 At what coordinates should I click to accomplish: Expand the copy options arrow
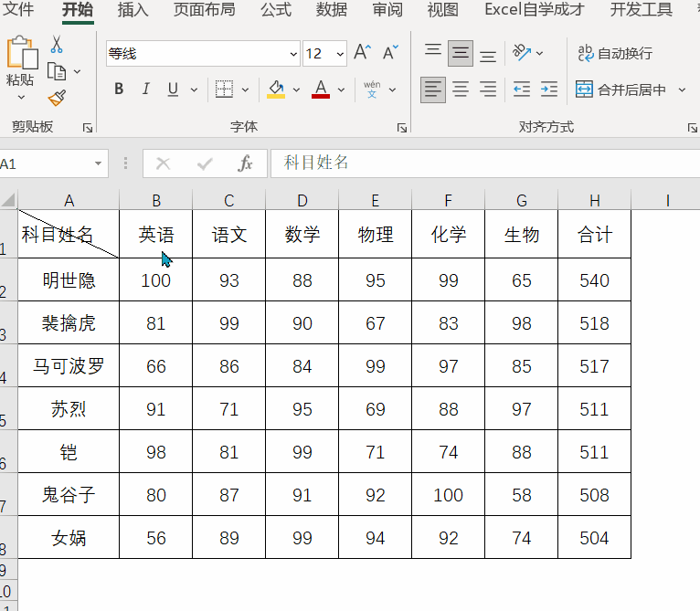pyautogui.click(x=78, y=71)
